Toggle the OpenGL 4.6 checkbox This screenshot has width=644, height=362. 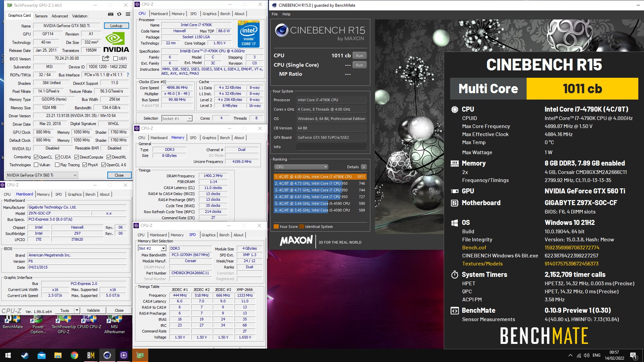tap(103, 165)
